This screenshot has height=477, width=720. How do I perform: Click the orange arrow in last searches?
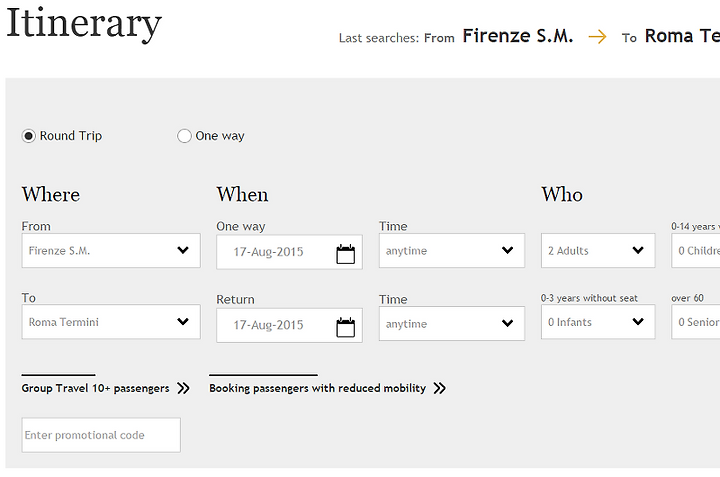[597, 36]
